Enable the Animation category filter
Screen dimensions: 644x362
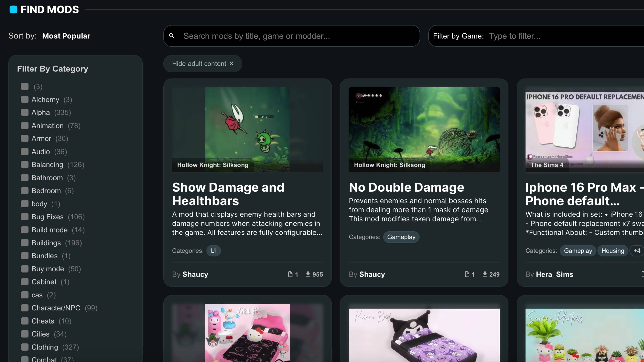pyautogui.click(x=25, y=125)
